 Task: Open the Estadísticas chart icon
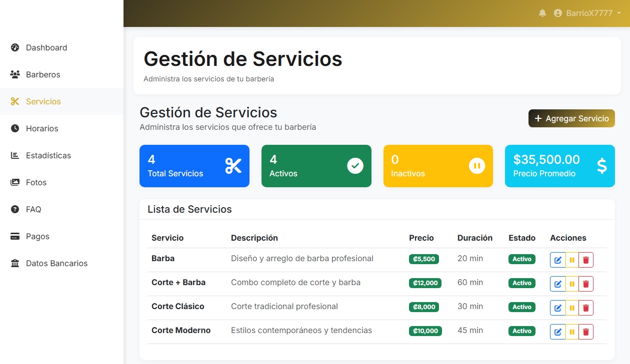pos(14,155)
